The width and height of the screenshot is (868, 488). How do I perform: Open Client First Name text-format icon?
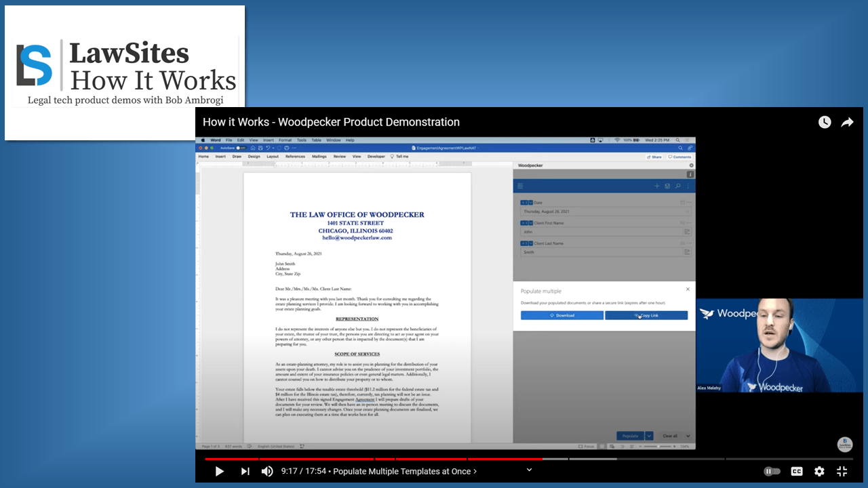click(x=687, y=232)
